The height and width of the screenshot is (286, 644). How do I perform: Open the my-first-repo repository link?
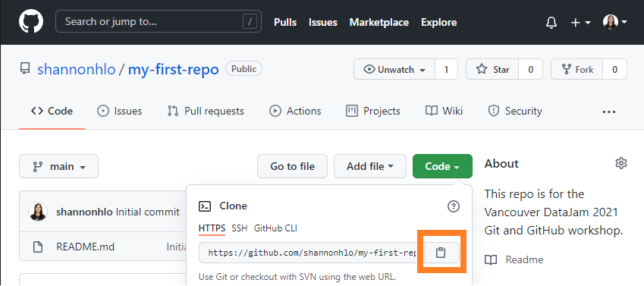[x=173, y=70]
